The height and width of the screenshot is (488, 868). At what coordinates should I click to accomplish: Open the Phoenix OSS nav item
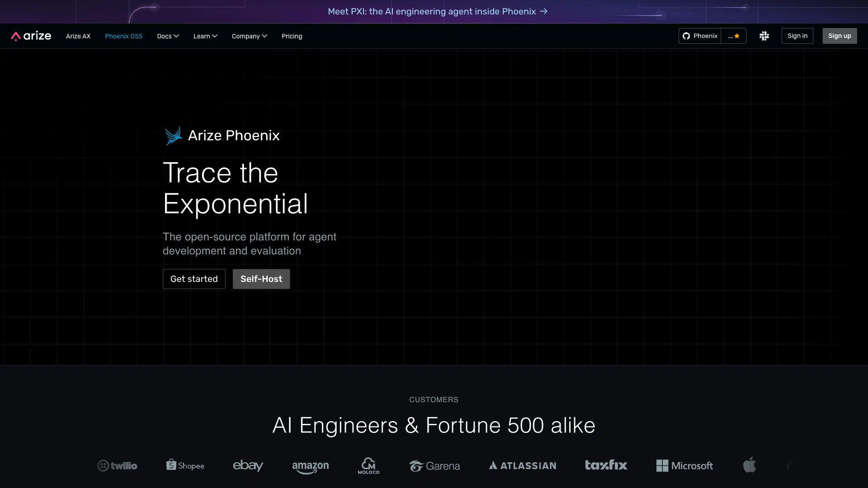tap(124, 36)
